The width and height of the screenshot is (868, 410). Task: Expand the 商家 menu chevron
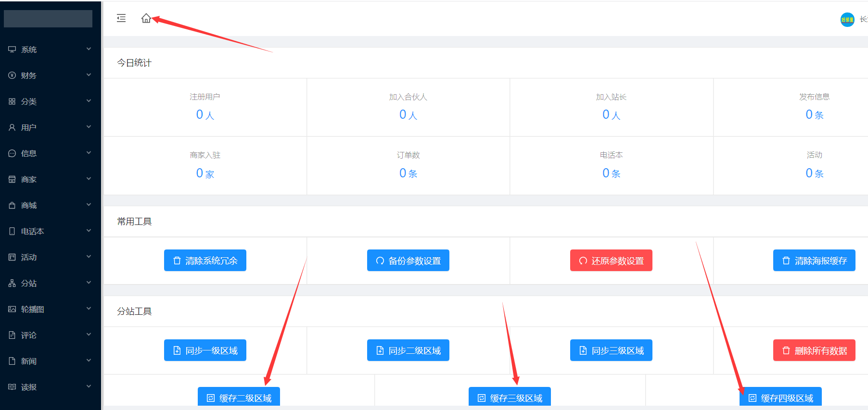[x=89, y=179]
